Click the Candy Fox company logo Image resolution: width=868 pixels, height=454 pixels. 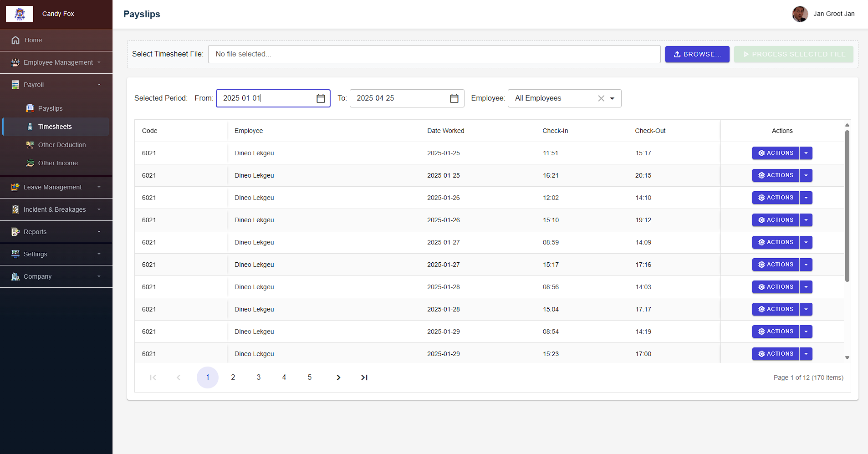coord(20,14)
